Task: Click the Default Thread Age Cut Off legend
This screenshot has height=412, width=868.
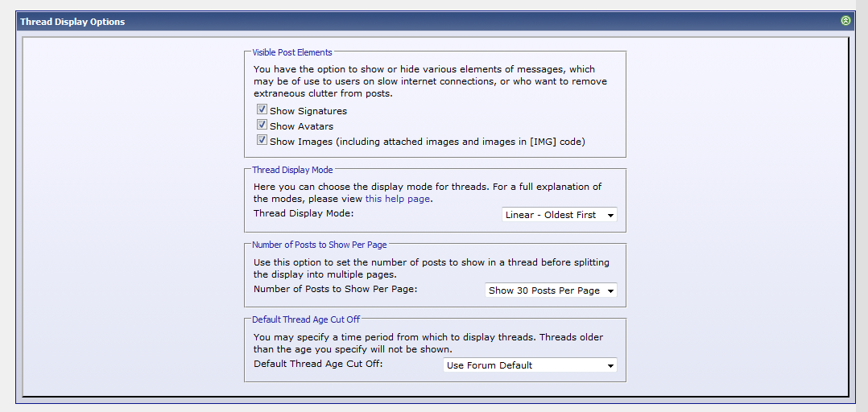Action: pyautogui.click(x=306, y=319)
